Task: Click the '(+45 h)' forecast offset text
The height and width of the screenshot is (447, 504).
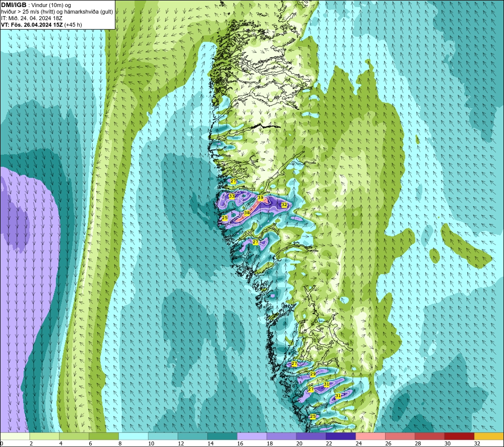Action: pos(73,25)
